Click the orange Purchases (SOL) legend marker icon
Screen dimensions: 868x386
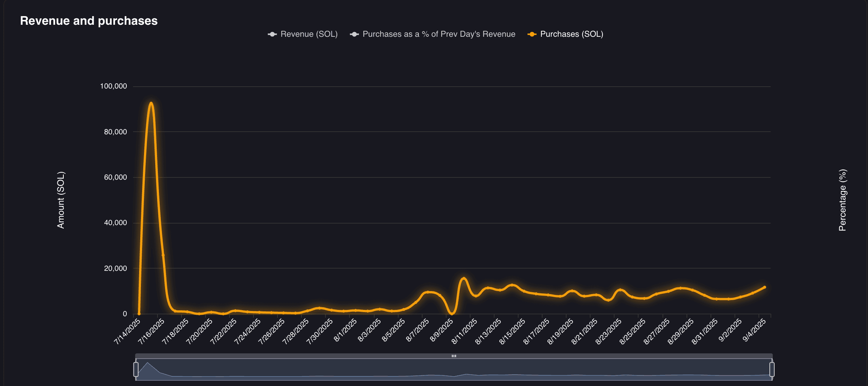tap(531, 34)
